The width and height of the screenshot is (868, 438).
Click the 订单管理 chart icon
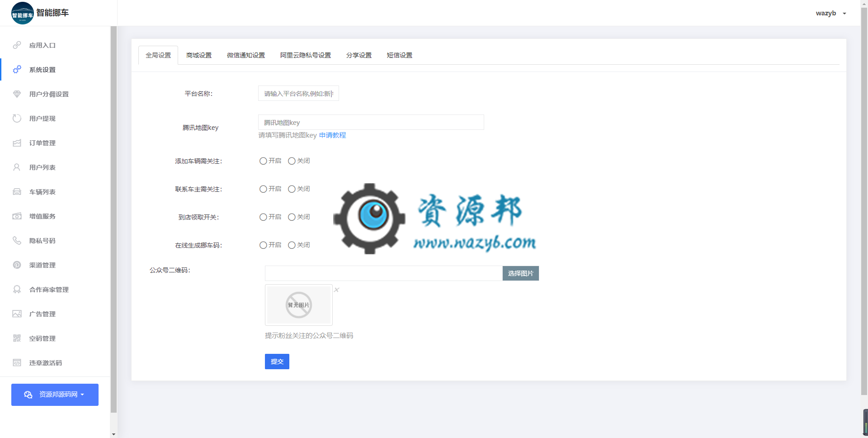17,143
